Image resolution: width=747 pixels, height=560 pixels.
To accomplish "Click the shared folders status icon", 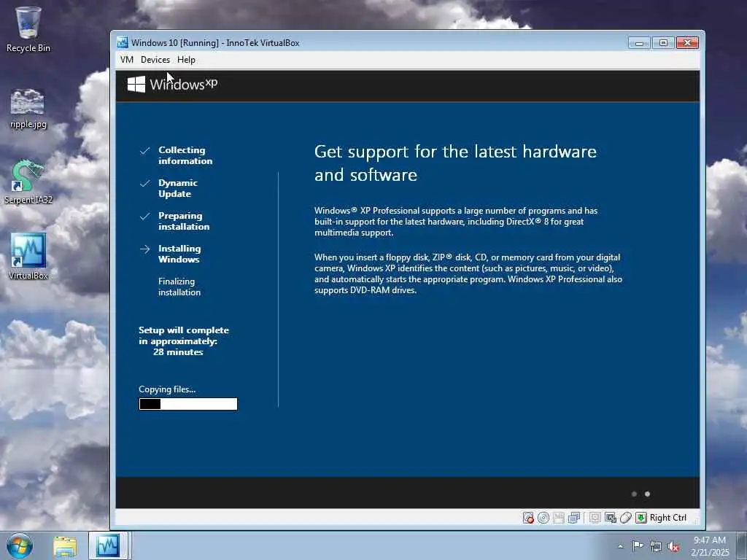I will pos(611,518).
